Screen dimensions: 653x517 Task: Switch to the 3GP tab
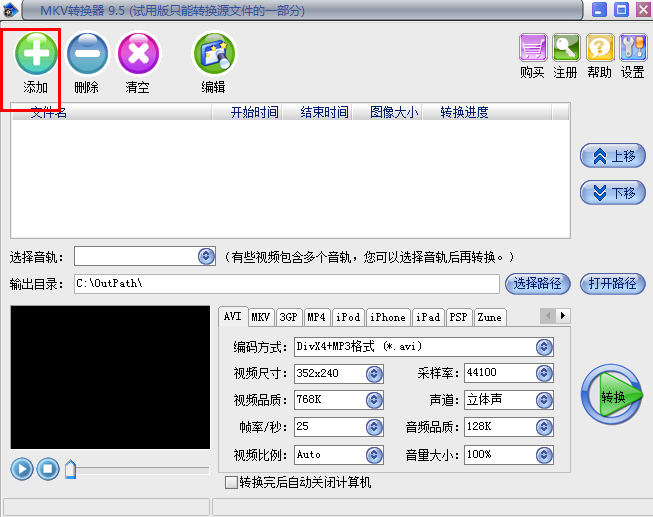click(x=289, y=317)
